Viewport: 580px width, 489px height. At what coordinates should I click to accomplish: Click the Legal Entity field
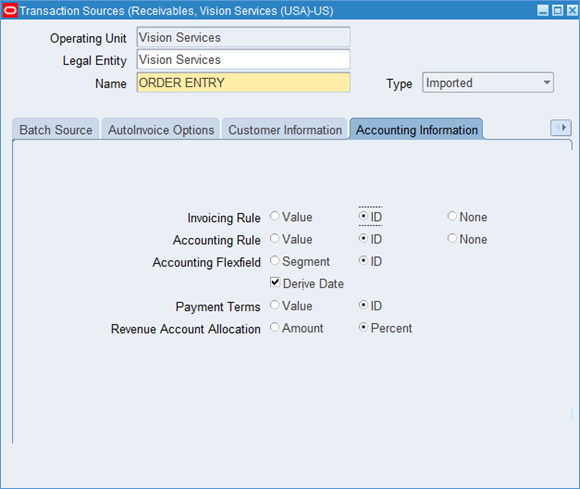243,60
